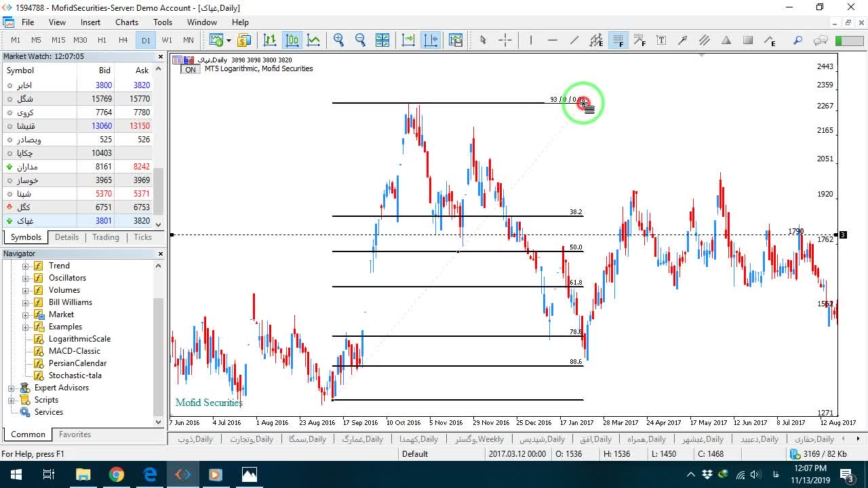The width and height of the screenshot is (868, 488).
Task: Switch to Ticks tab in Market Watch
Action: [142, 237]
